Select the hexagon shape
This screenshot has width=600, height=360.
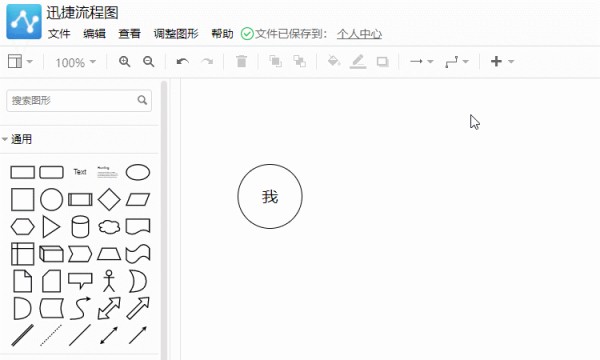coord(23,227)
